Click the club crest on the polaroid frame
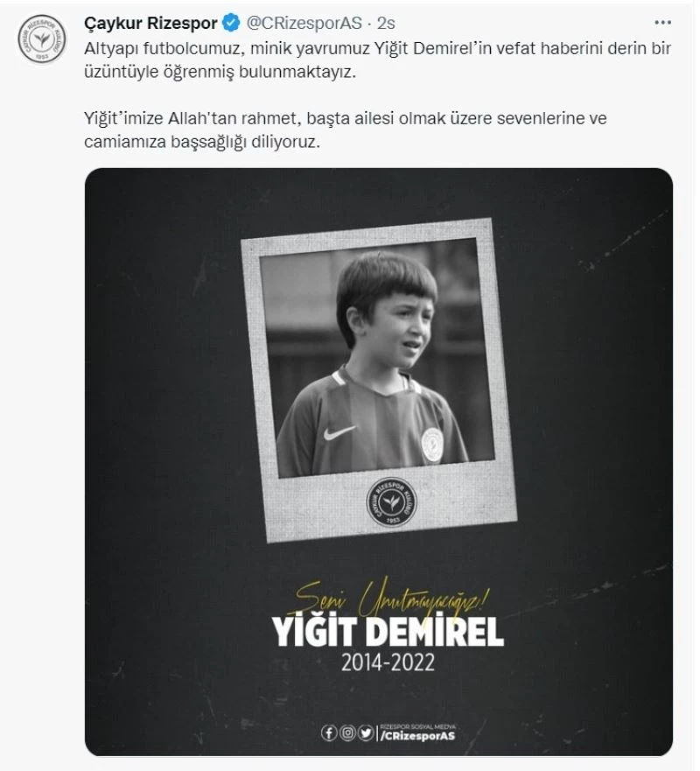The height and width of the screenshot is (771, 700). coord(391,501)
